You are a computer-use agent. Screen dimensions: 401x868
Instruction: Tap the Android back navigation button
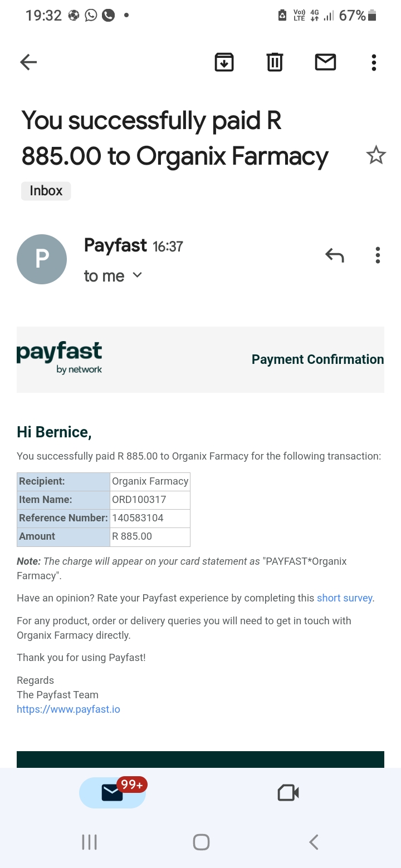[x=314, y=842]
